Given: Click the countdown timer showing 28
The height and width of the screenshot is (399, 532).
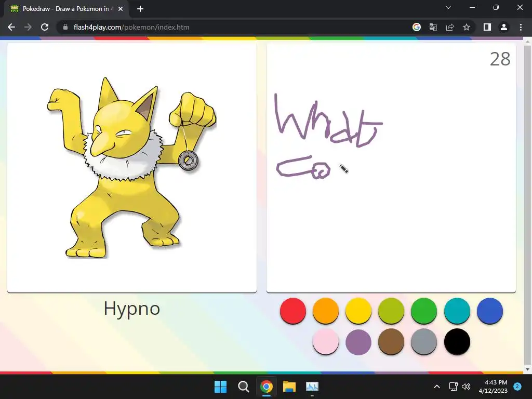Looking at the screenshot, I should point(500,59).
